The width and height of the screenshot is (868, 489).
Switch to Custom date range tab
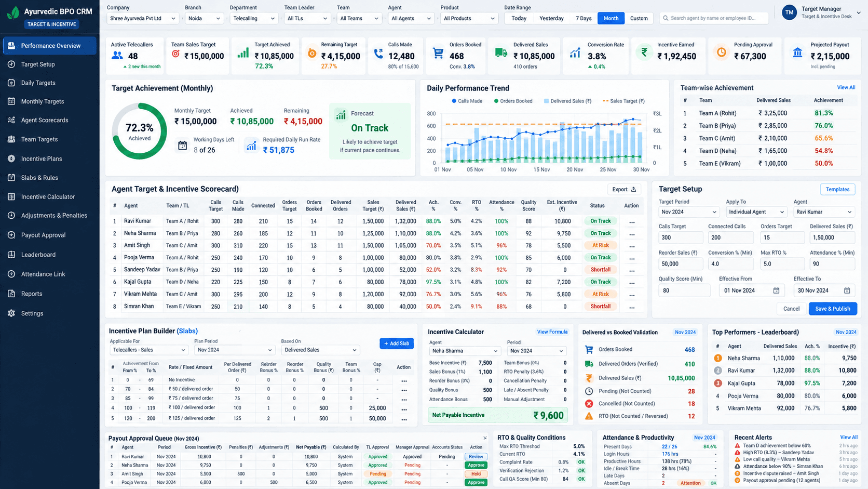pos(639,18)
